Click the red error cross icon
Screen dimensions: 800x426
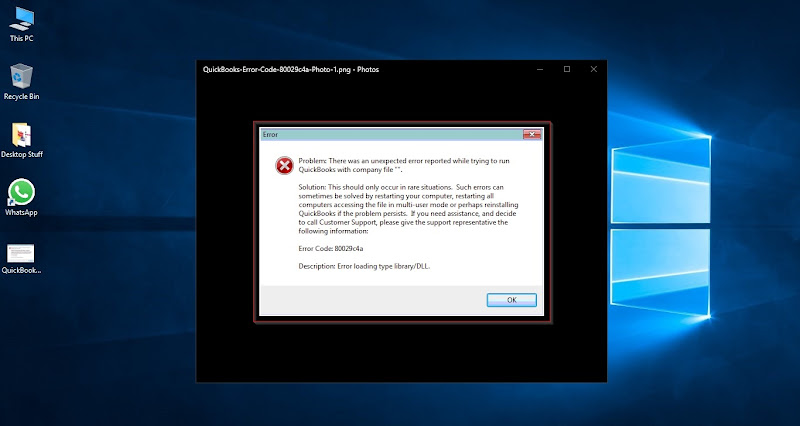point(284,166)
